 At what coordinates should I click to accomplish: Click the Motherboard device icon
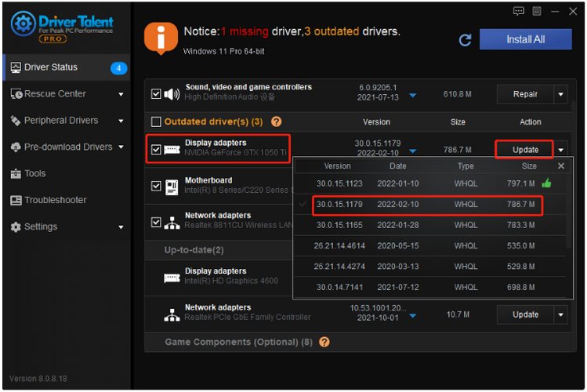(x=172, y=187)
